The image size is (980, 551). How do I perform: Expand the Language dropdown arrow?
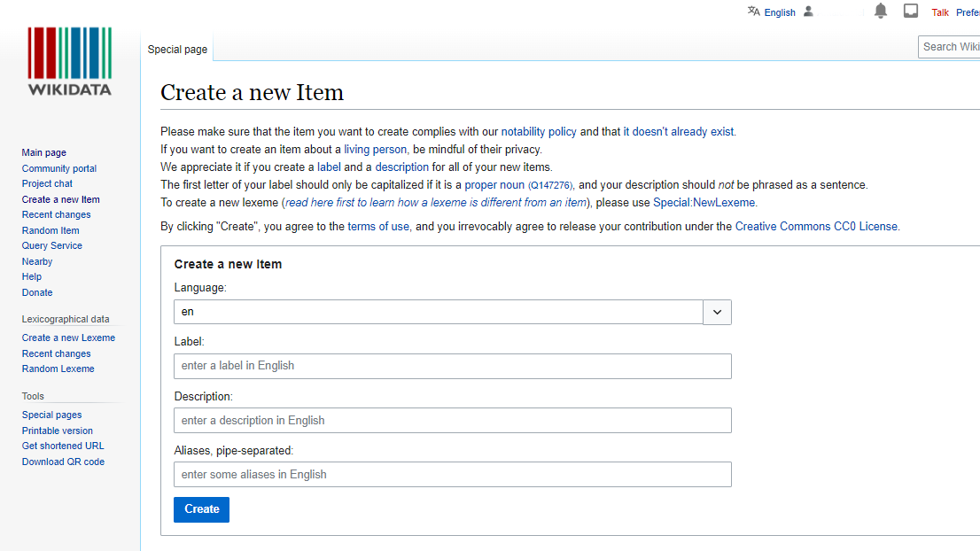717,312
